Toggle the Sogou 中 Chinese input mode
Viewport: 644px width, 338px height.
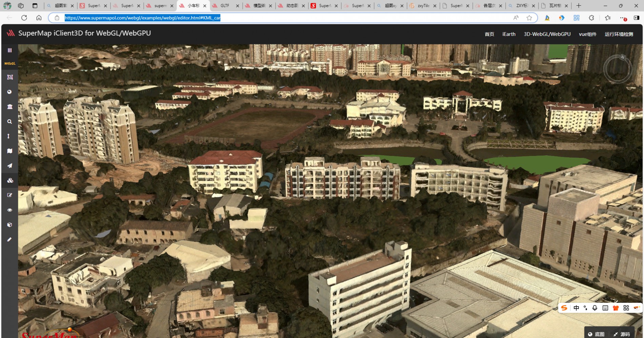(576, 308)
